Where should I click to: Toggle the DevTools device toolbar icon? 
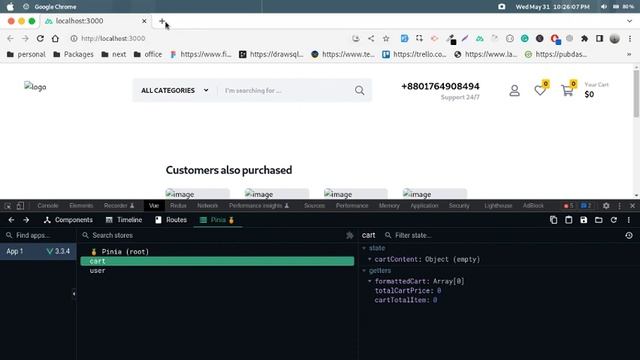point(20,206)
